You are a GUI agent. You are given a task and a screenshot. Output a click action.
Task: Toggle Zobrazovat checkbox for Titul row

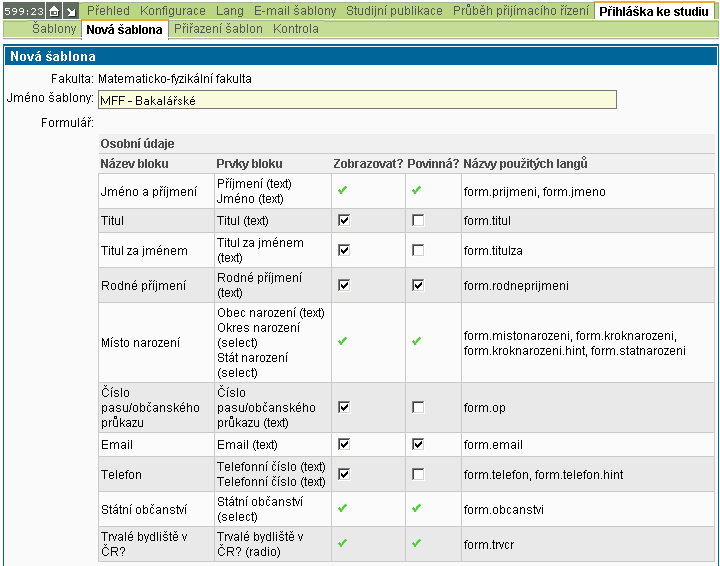[x=344, y=221]
